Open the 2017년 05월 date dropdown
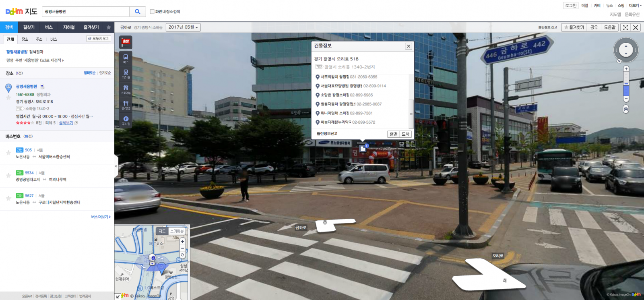 183,27
